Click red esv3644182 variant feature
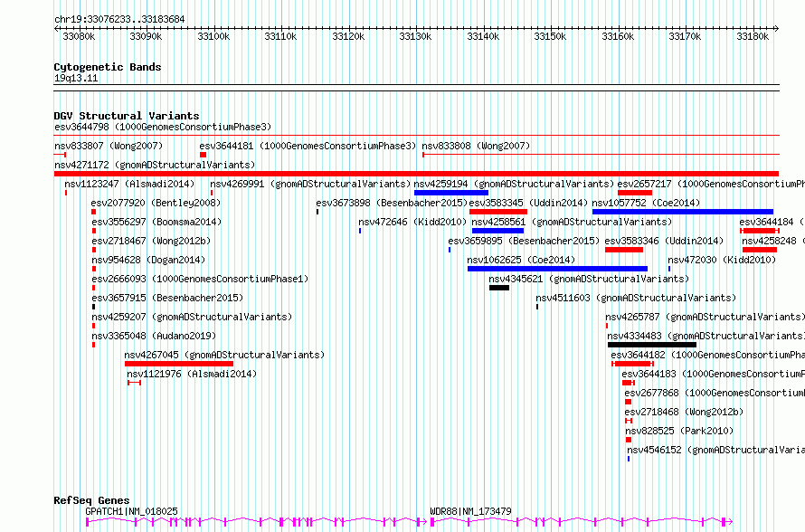Screen dimensions: 805x532 632,364
